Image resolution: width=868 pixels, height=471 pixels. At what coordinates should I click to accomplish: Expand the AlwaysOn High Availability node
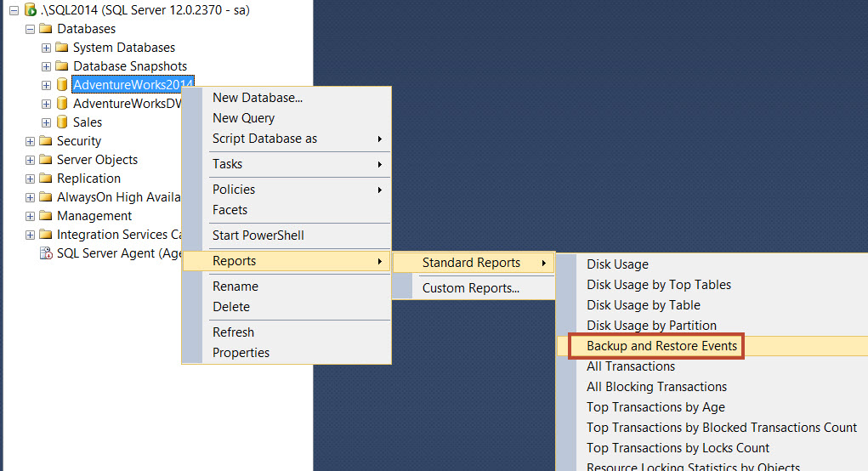(x=30, y=197)
